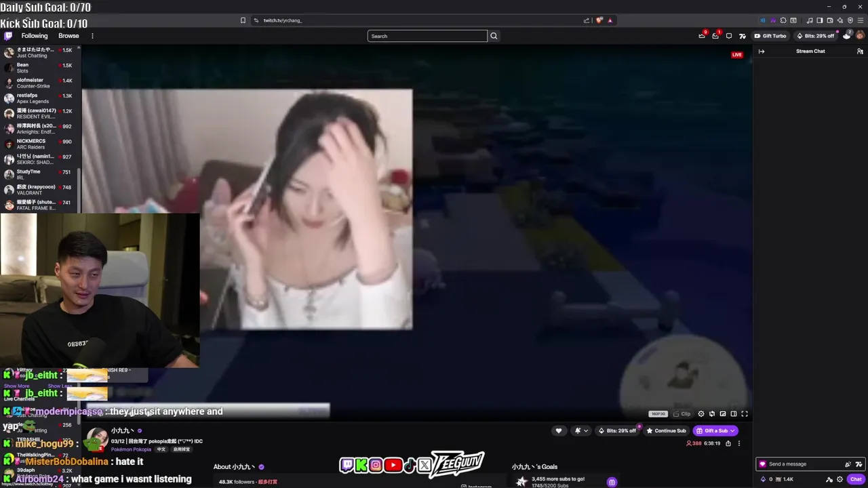Open Bean's Slots channel in sidebar

click(39, 68)
